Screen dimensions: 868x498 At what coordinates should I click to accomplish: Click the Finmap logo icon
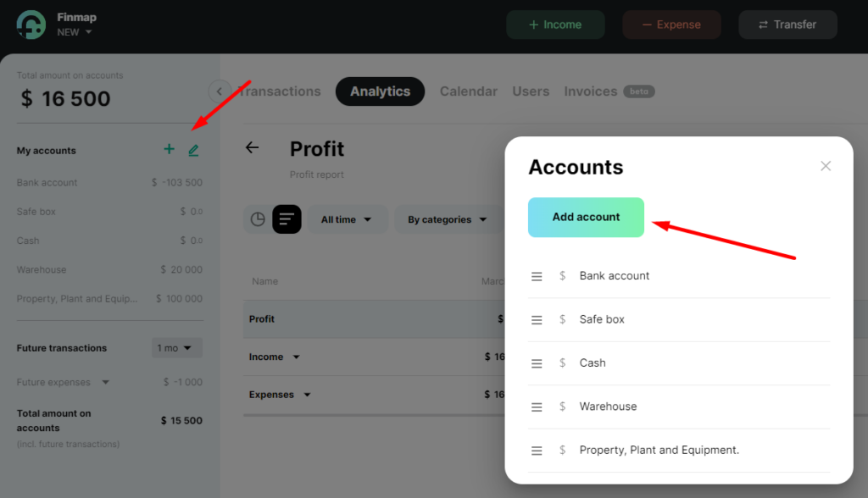(x=31, y=25)
